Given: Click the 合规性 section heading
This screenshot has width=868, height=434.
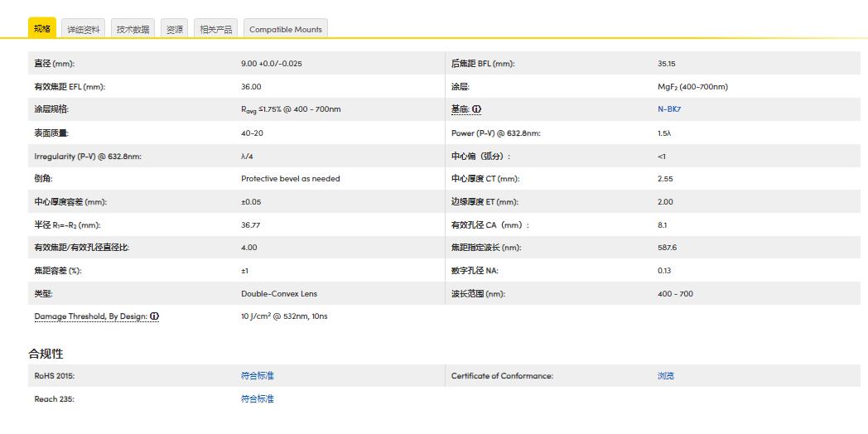Looking at the screenshot, I should click(x=46, y=354).
